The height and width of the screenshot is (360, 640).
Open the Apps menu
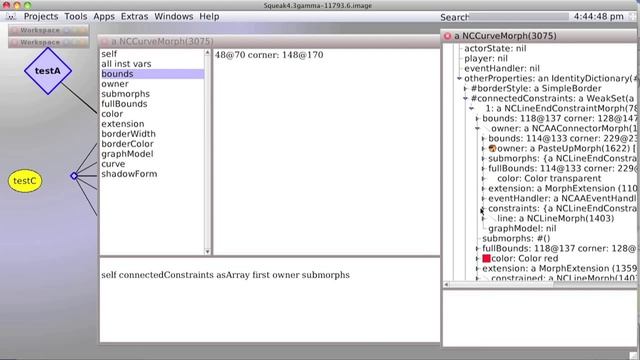click(x=104, y=17)
